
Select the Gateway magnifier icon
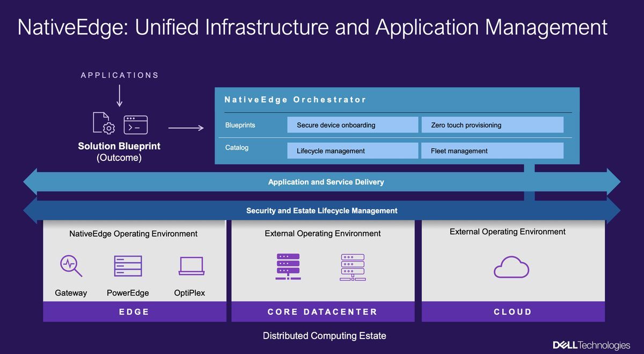pos(71,266)
